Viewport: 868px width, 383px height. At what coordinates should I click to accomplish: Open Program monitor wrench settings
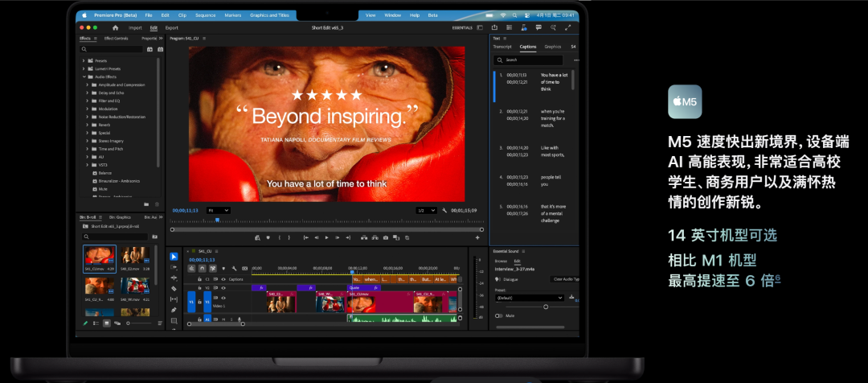444,210
